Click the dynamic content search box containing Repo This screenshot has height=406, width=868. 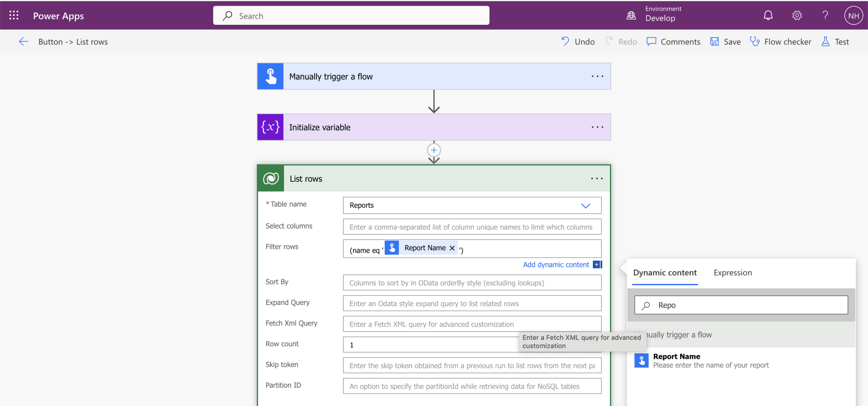coord(741,305)
